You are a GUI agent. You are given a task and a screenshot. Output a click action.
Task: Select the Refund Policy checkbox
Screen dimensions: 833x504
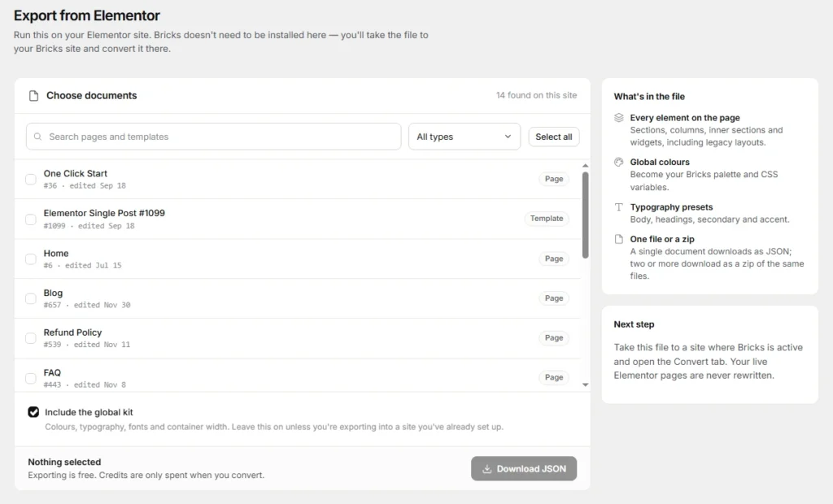coord(31,338)
